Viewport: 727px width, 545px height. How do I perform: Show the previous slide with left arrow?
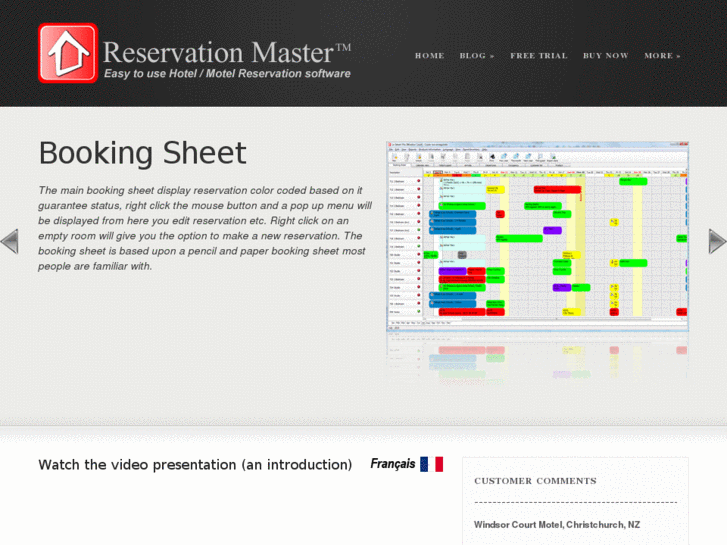click(x=9, y=241)
